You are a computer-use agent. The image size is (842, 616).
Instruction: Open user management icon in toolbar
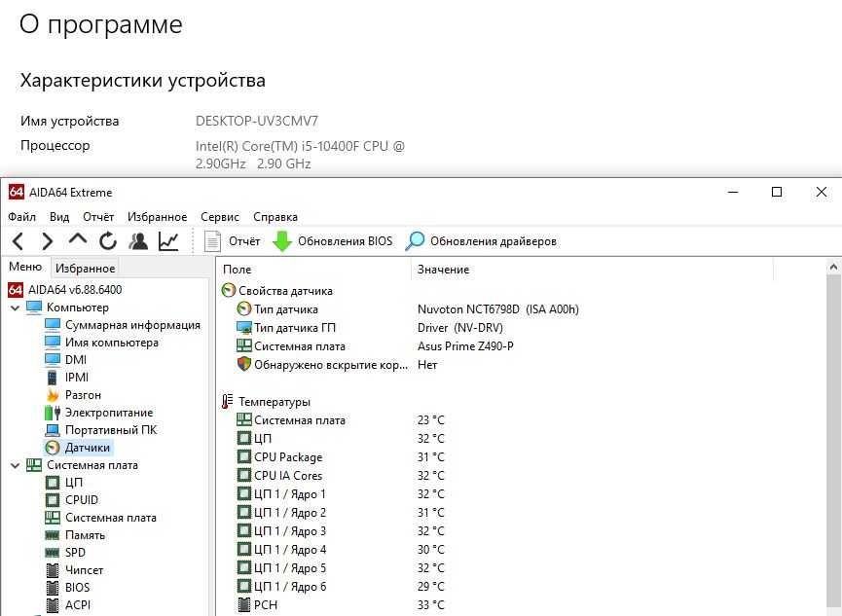[x=138, y=241]
